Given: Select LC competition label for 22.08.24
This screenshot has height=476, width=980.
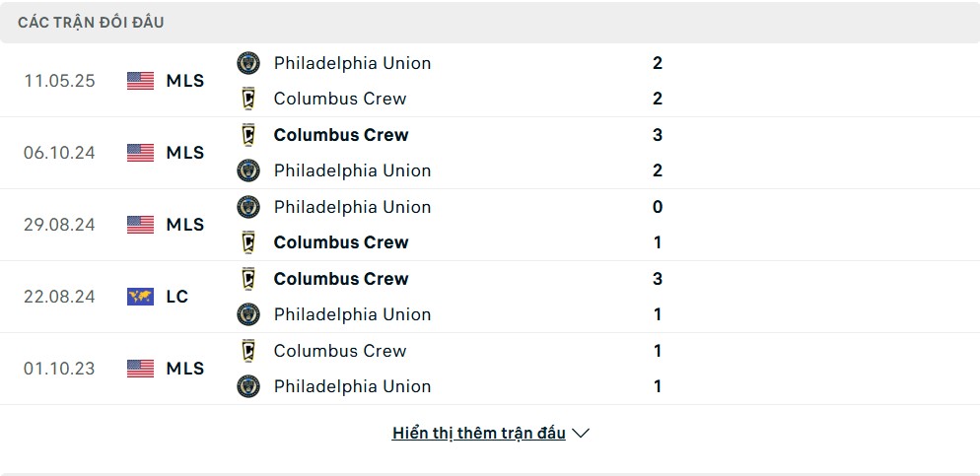Looking at the screenshot, I should coord(177,296).
